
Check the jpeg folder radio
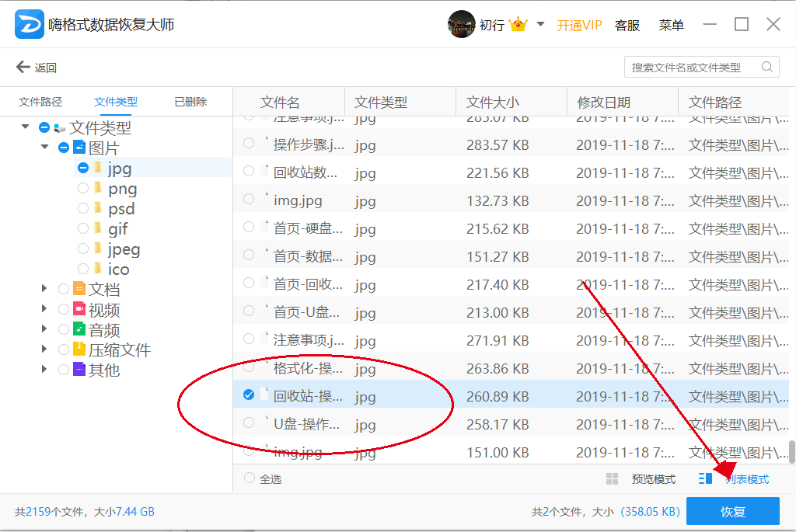83,249
